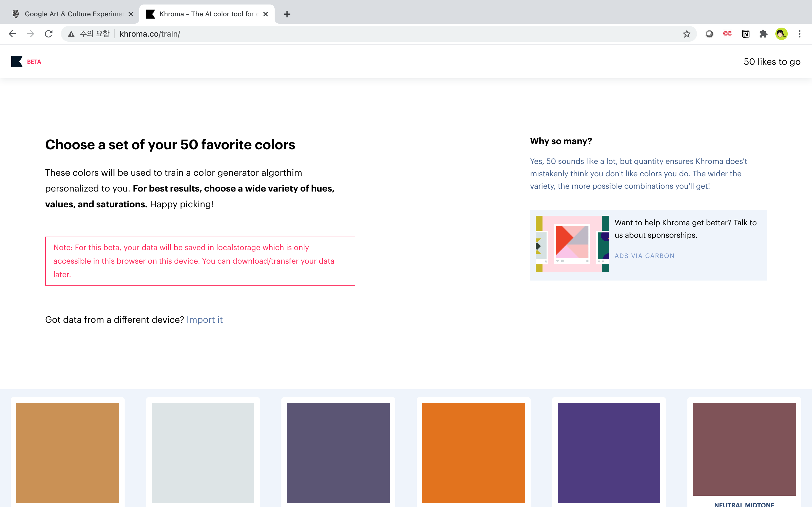Select the Khroma browser tab

pyautogui.click(x=206, y=14)
